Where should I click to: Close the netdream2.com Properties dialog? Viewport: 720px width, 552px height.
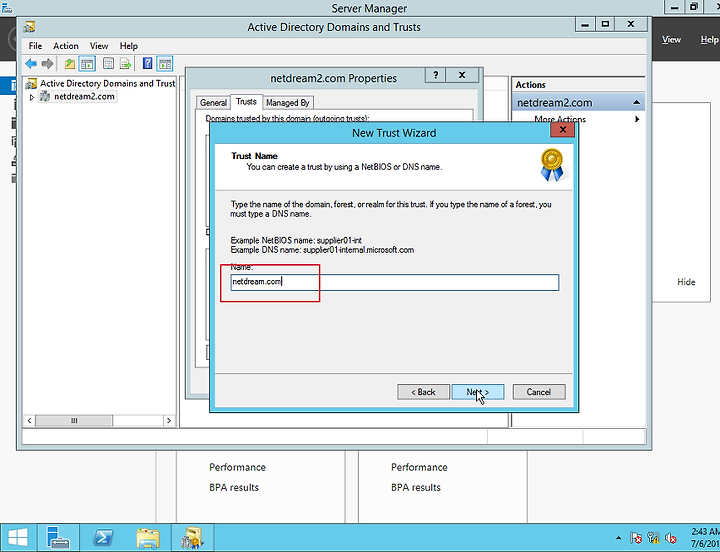pyautogui.click(x=462, y=75)
